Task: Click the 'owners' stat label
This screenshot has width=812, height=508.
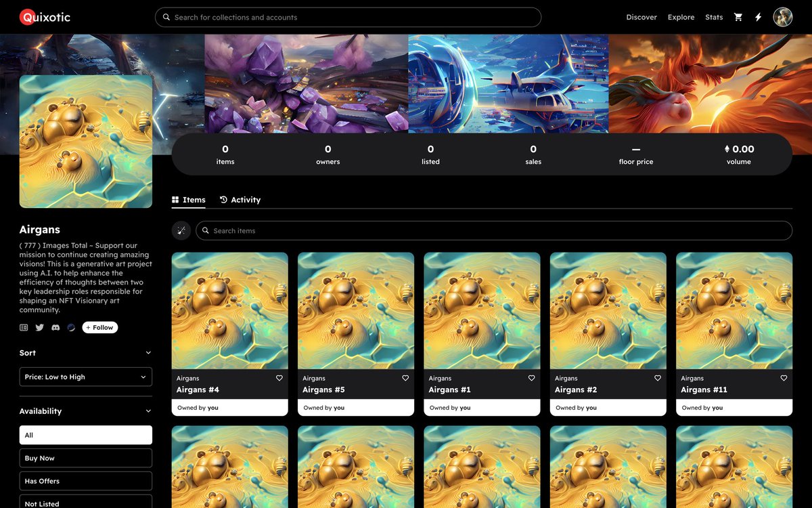Action: pos(328,162)
